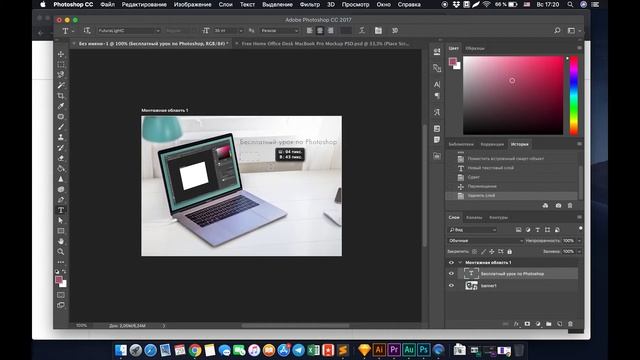640x360 pixels.
Task: Delete current state in History panel
Action: point(570,206)
